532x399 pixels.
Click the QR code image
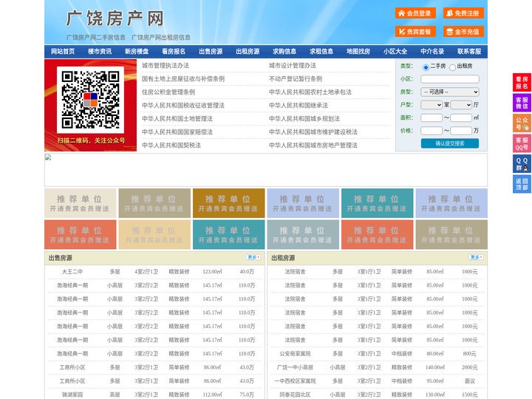coord(91,100)
